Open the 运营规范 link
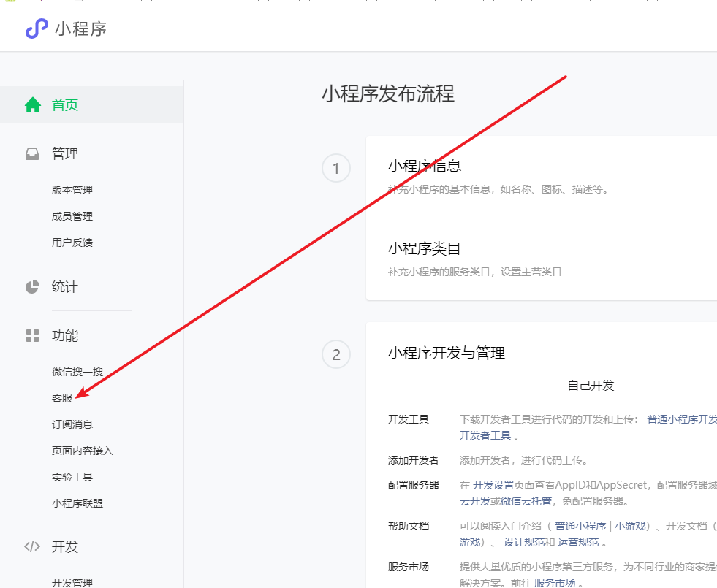 [x=578, y=542]
